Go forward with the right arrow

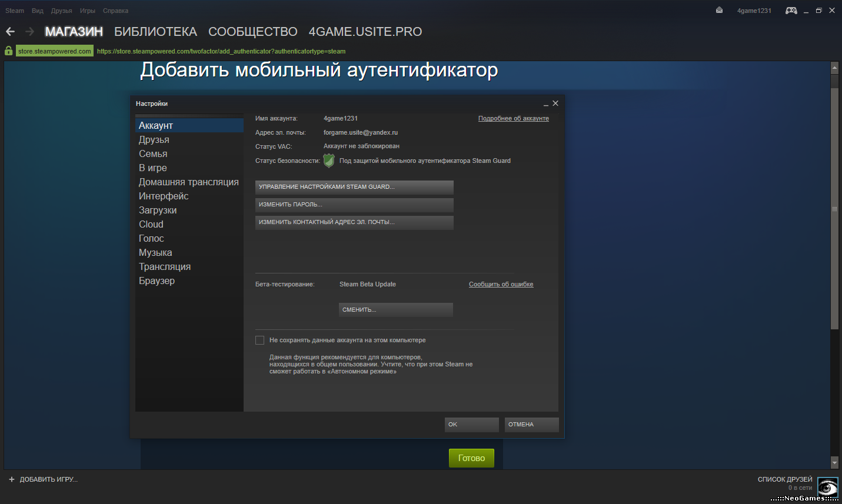(30, 32)
